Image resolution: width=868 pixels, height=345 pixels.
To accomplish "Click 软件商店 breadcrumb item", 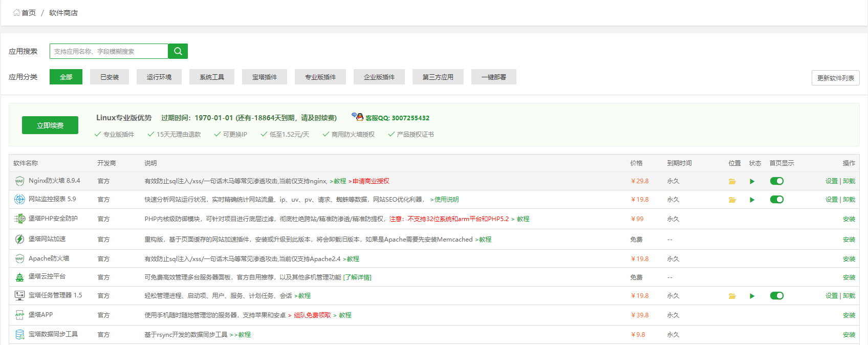I will (63, 13).
